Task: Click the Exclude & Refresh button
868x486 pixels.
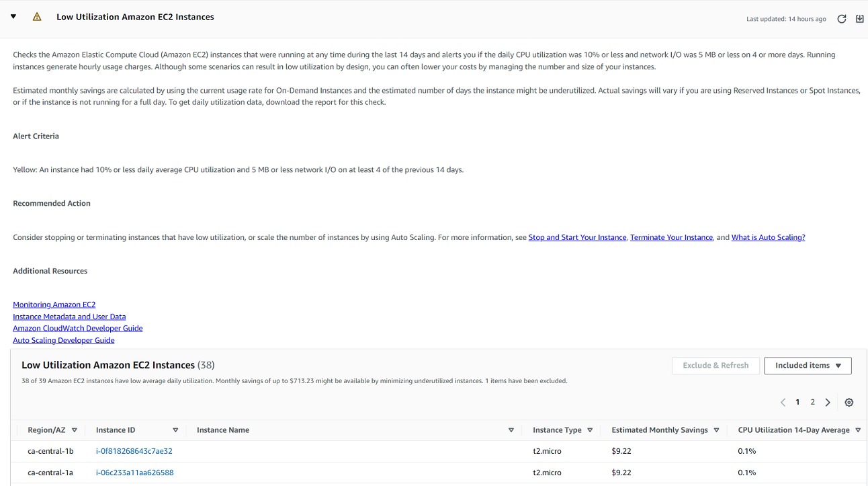Action: point(715,366)
